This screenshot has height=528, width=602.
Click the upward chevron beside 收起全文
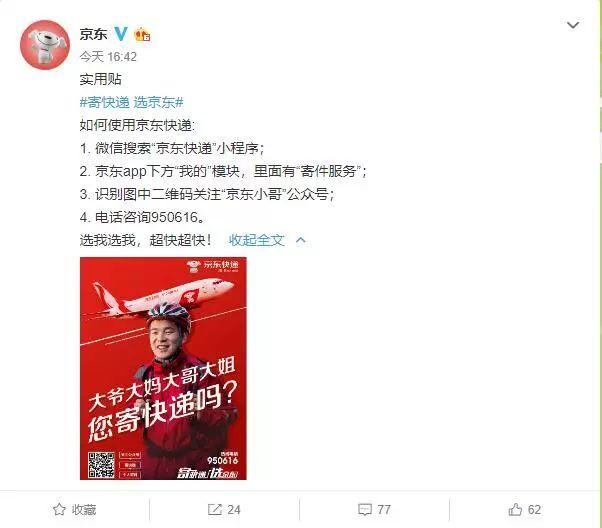tap(301, 240)
